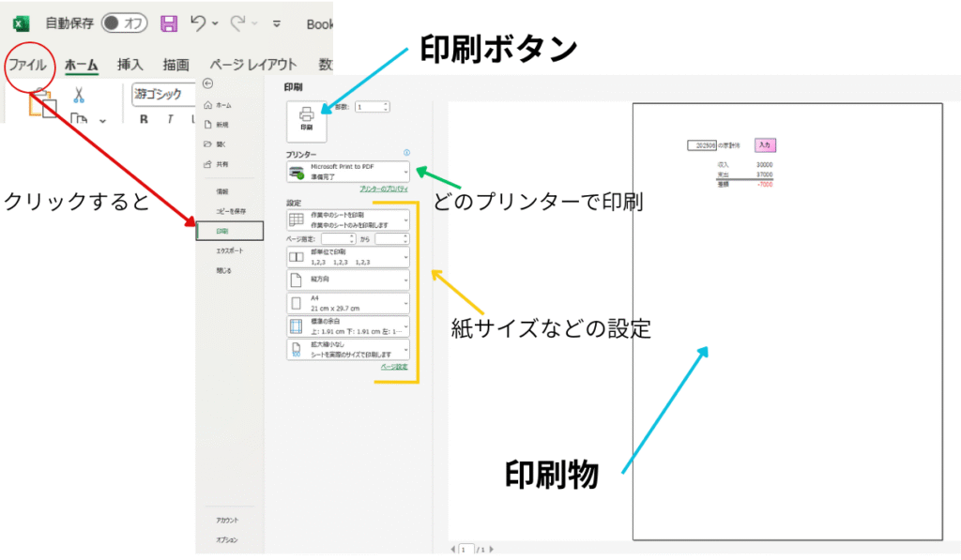
Task: Click the プリンターのプロパティ link
Action: (x=385, y=189)
